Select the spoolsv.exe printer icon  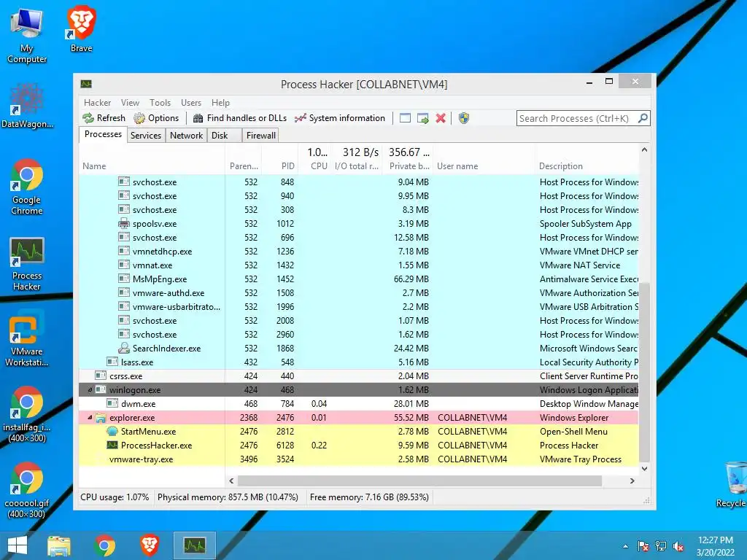124,223
